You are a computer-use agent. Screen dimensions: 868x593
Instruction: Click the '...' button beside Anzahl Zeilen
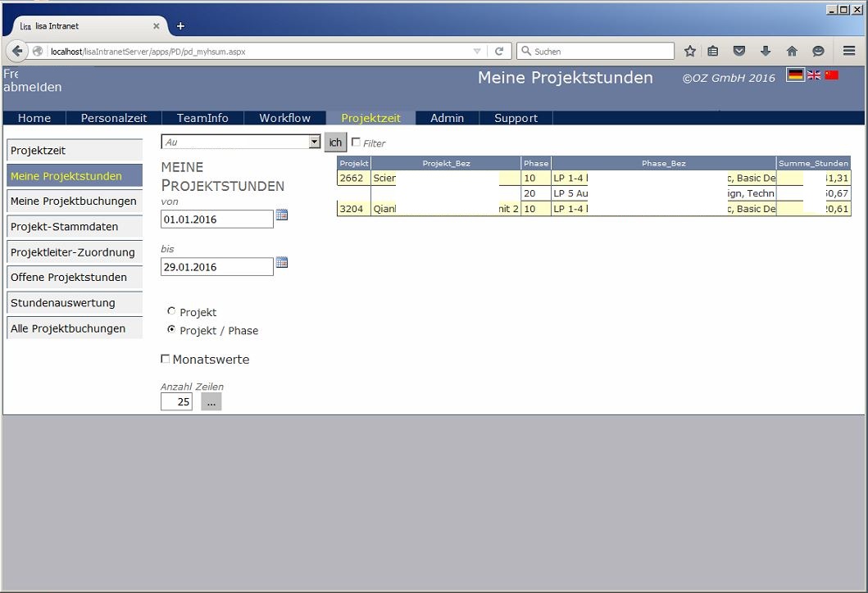(211, 401)
